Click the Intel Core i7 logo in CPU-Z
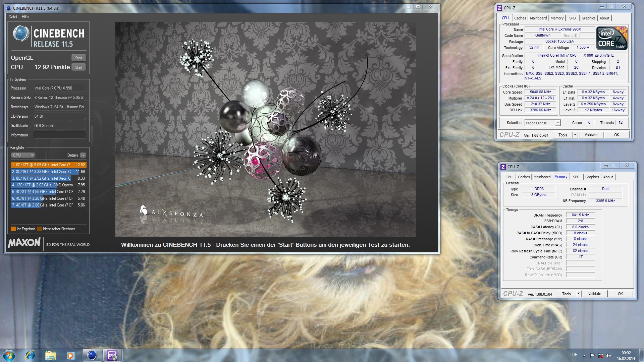644x362 pixels. (x=612, y=38)
